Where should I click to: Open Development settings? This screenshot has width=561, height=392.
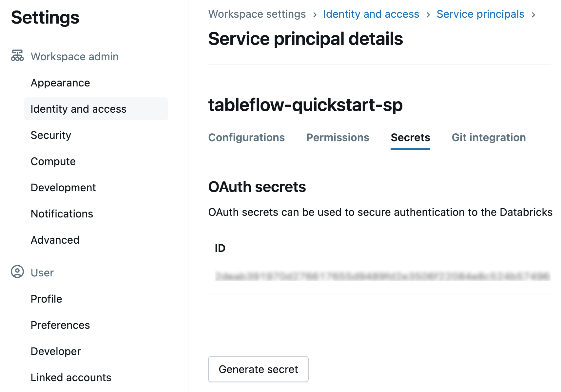63,188
